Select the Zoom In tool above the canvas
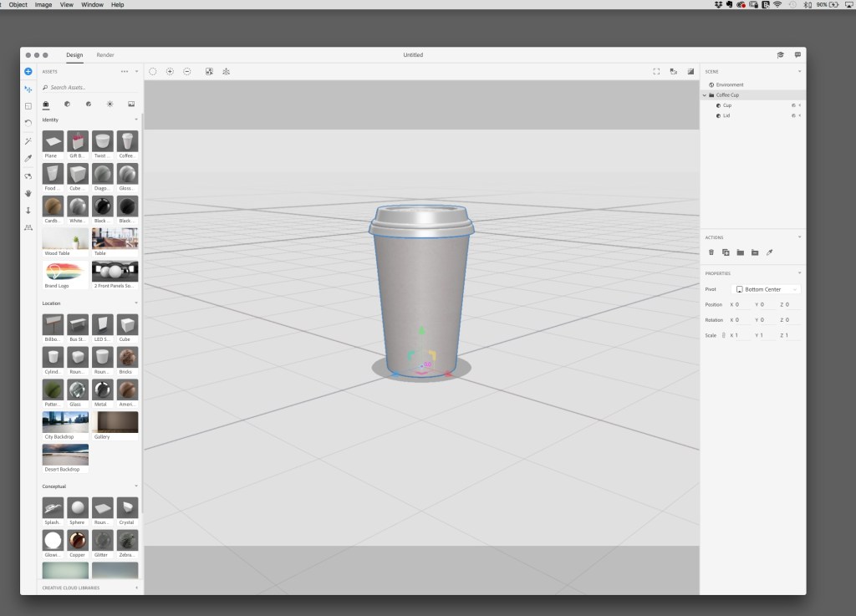 [170, 71]
